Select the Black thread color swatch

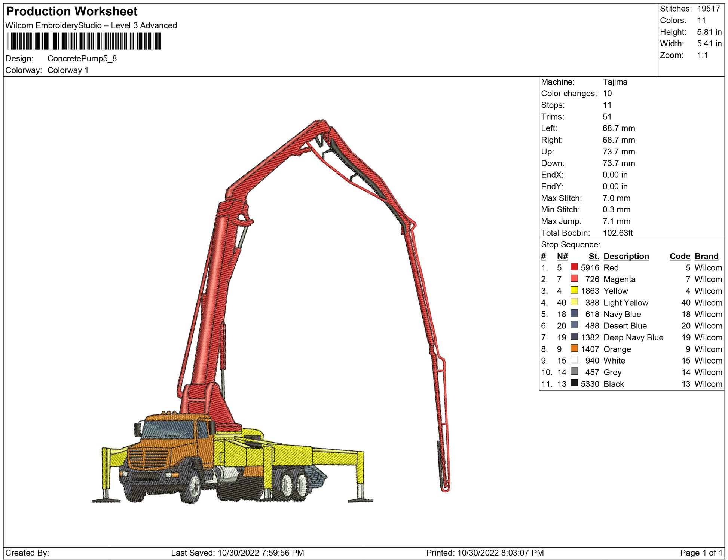pos(574,383)
